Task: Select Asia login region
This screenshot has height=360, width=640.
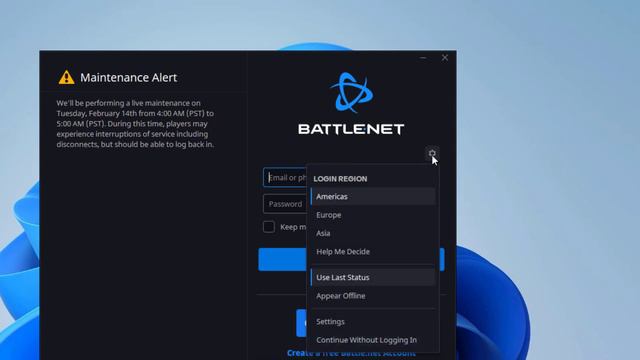Action: [373, 233]
